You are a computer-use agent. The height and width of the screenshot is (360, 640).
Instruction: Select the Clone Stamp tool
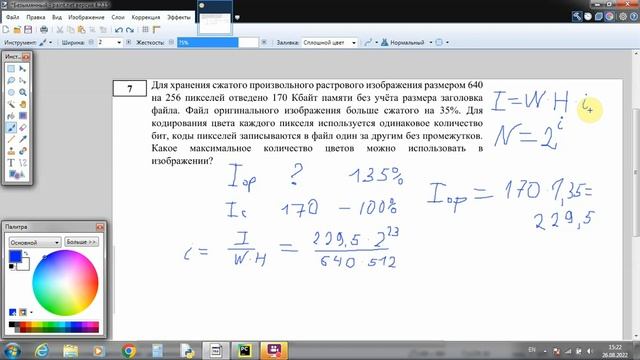pos(11,151)
